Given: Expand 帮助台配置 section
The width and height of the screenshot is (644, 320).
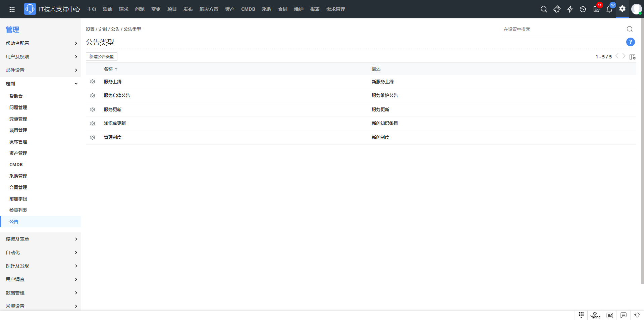Looking at the screenshot, I should (40, 43).
